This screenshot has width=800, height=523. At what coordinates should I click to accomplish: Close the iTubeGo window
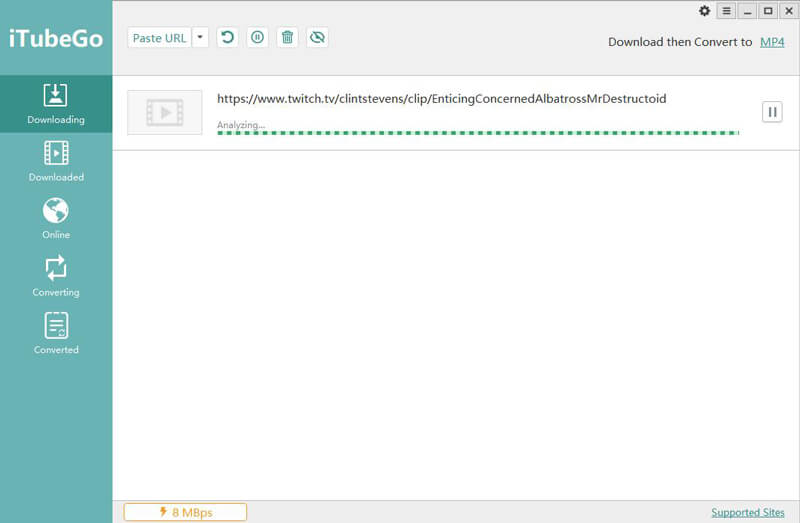(789, 11)
